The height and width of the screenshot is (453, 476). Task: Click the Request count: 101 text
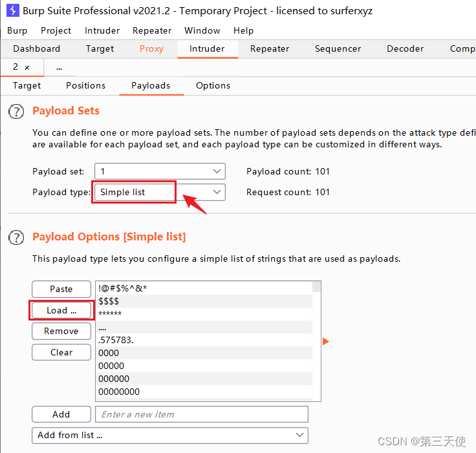[288, 192]
